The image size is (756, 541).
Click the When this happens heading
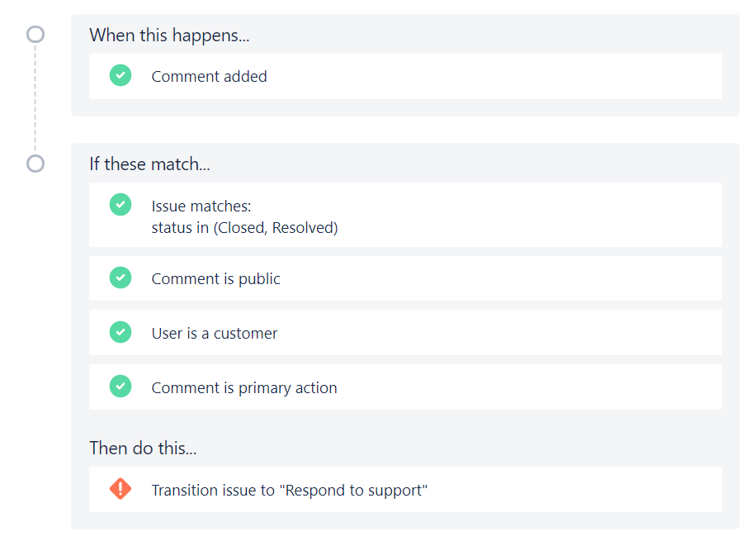pos(169,36)
